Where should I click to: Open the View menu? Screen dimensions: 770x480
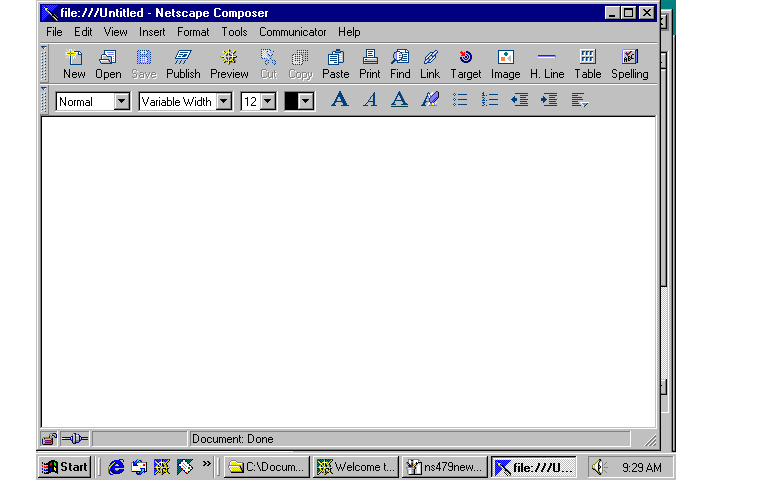click(115, 32)
